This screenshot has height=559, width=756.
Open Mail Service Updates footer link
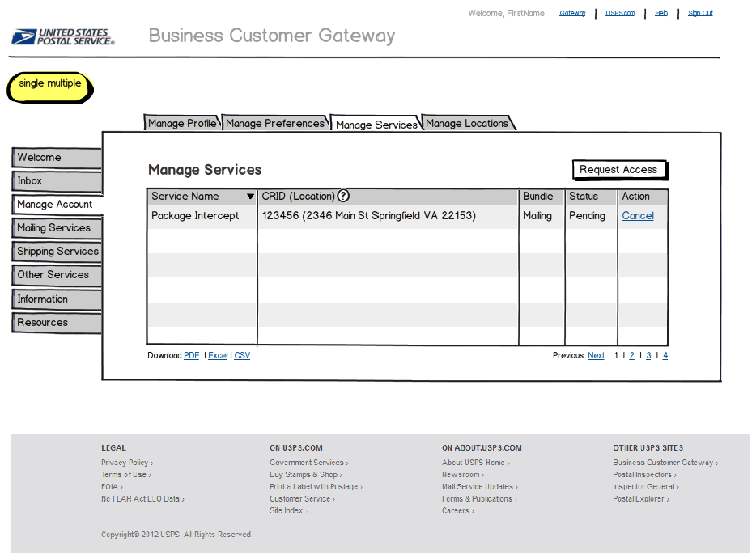click(x=480, y=487)
